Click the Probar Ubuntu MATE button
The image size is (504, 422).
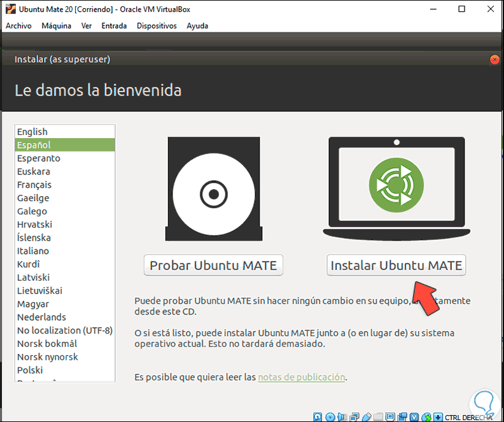(213, 265)
